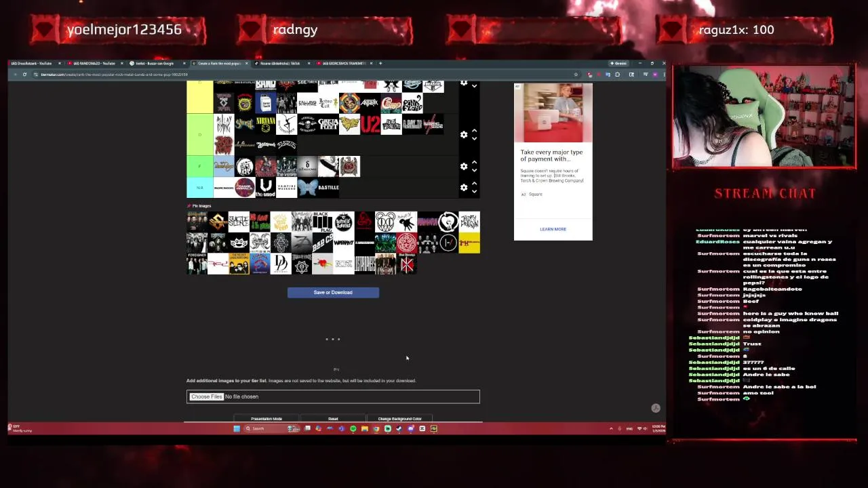Click Choose Files to upload images

[x=207, y=396]
